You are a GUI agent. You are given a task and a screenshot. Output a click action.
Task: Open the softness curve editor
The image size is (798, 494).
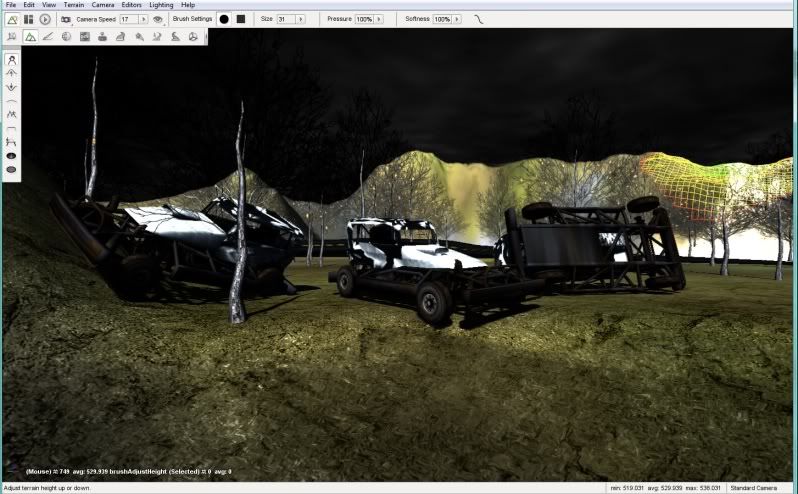coord(479,19)
